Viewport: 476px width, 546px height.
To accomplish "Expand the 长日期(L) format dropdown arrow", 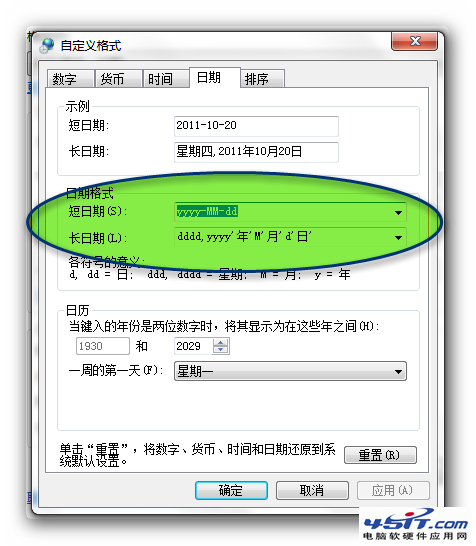I will pos(398,238).
